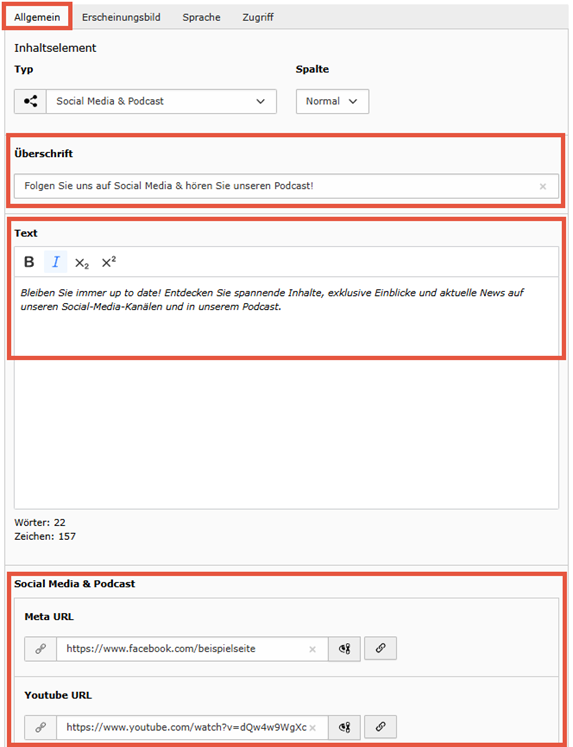
Task: Toggle Meta URL link explanation button
Action: click(344, 649)
